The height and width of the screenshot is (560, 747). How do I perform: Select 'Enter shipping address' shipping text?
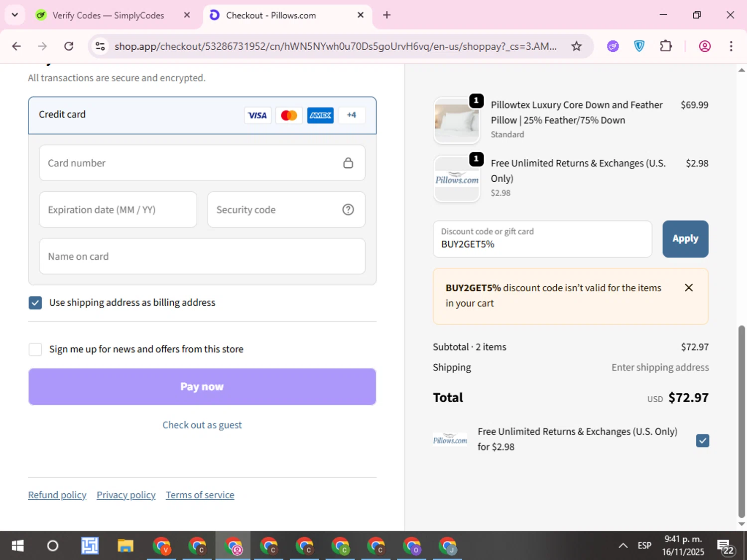click(x=660, y=367)
